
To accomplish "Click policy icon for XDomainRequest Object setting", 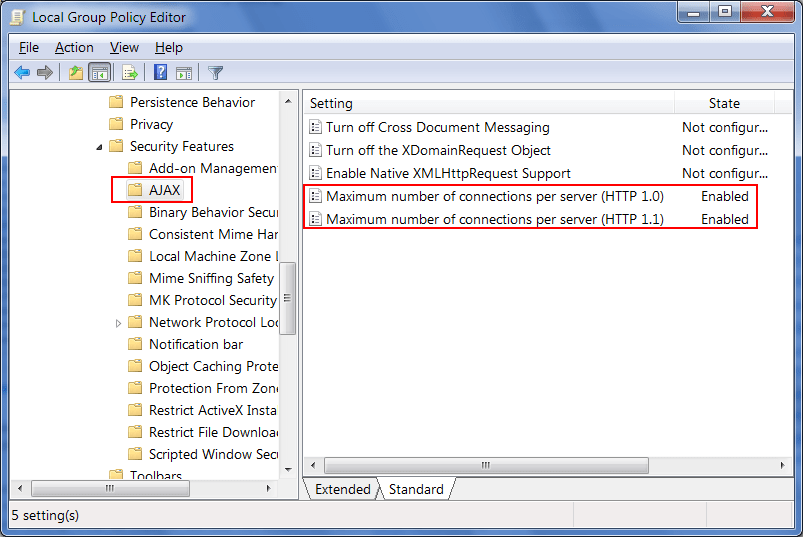I will pos(315,150).
